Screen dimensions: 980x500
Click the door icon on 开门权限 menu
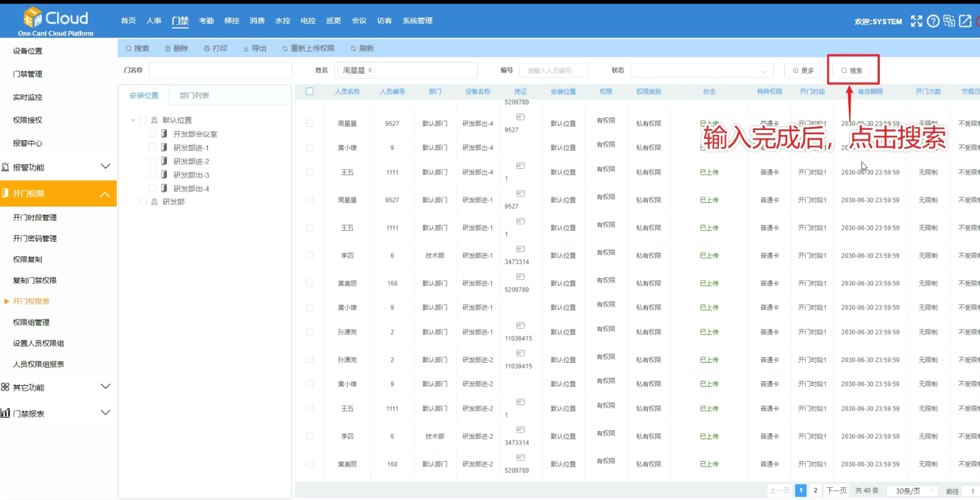tap(5, 193)
